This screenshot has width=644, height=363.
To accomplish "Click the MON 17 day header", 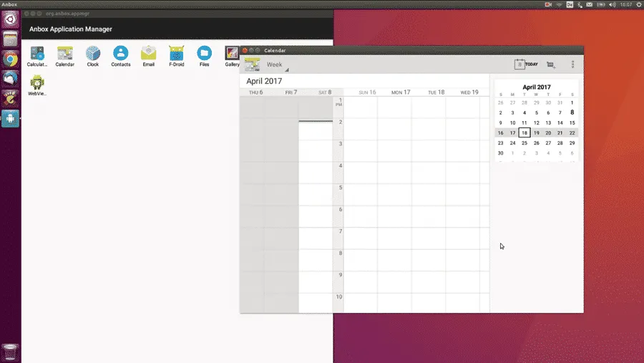I will [x=401, y=92].
